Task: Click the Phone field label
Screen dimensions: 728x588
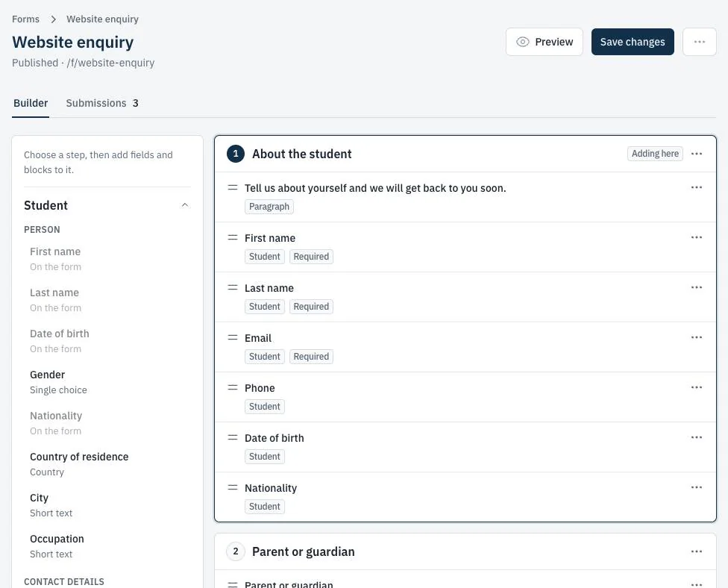Action: (x=260, y=388)
